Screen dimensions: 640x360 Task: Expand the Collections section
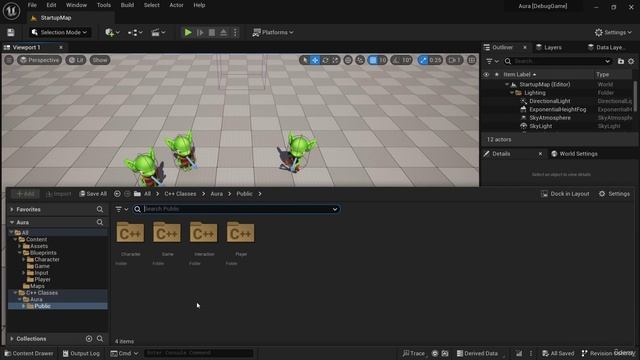coord(12,339)
